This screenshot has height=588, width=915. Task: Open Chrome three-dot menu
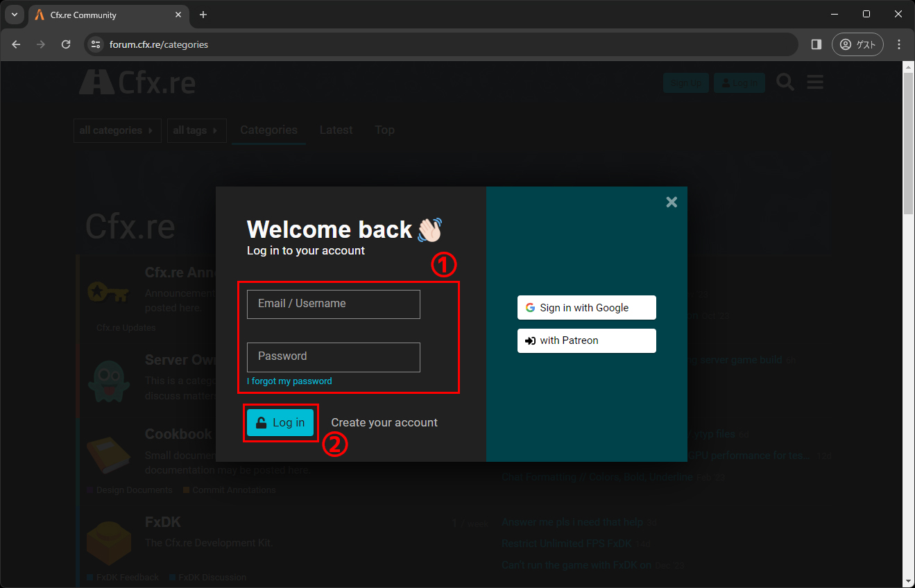[899, 44]
